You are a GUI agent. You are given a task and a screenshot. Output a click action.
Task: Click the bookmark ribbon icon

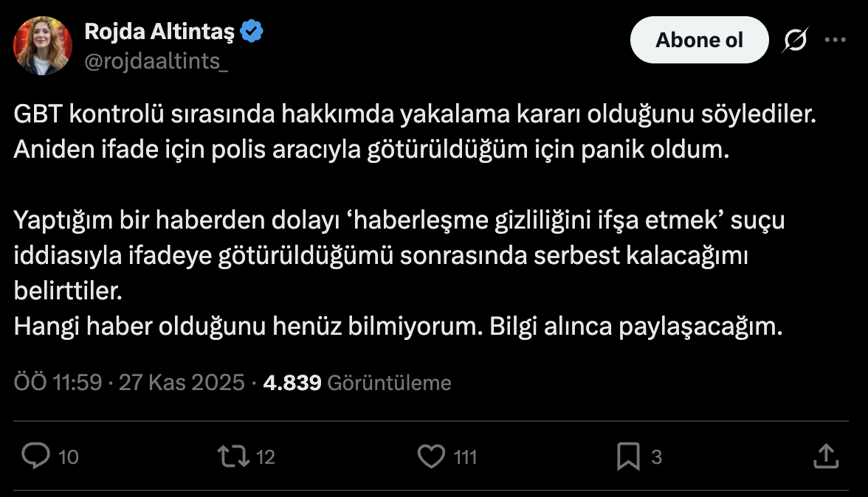coord(628,456)
